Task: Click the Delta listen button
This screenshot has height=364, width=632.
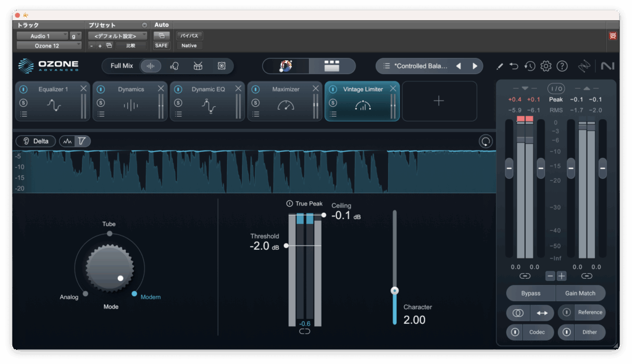Action: pyautogui.click(x=36, y=141)
